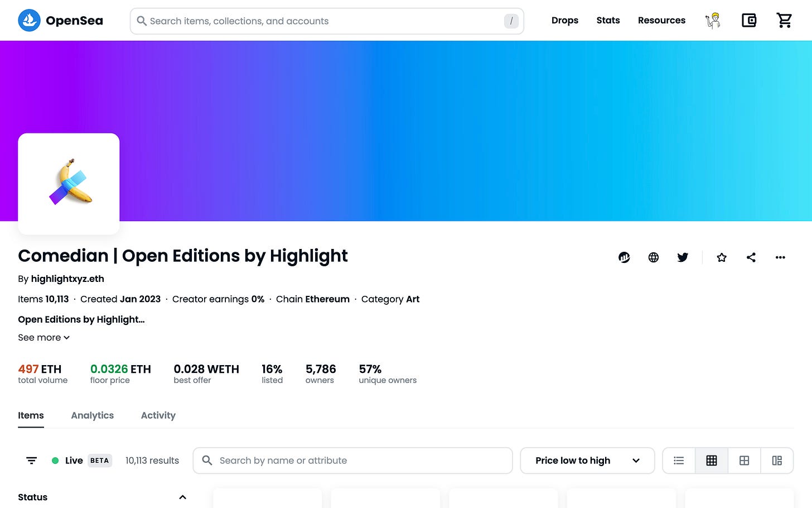Screen dimensions: 812x508
Task: Switch to mosaic layout view
Action: [x=777, y=461]
